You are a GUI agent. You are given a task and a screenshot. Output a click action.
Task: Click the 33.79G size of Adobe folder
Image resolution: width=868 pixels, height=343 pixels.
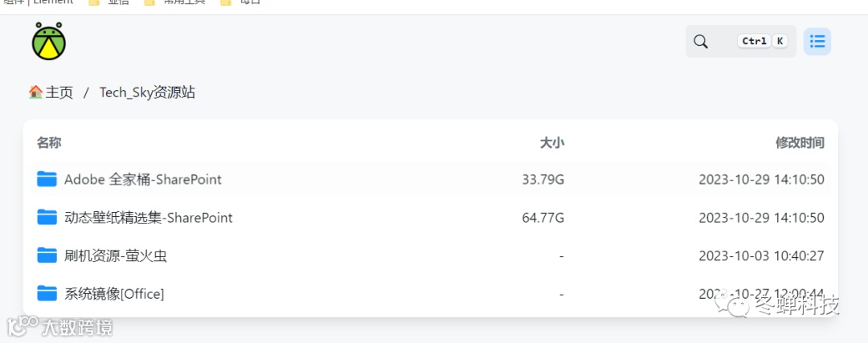(542, 179)
